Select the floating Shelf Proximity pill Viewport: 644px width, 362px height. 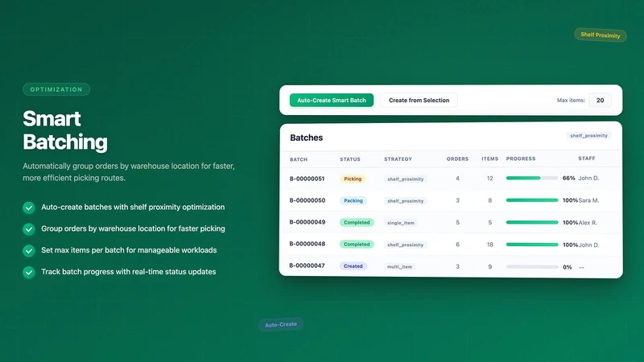[x=600, y=35]
